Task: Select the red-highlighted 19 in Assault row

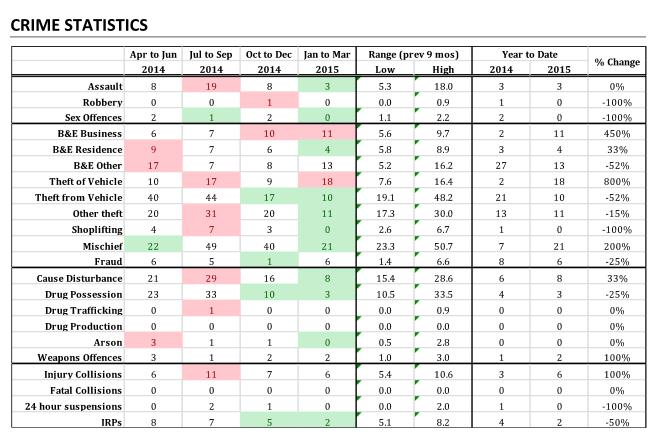Action: [211, 87]
